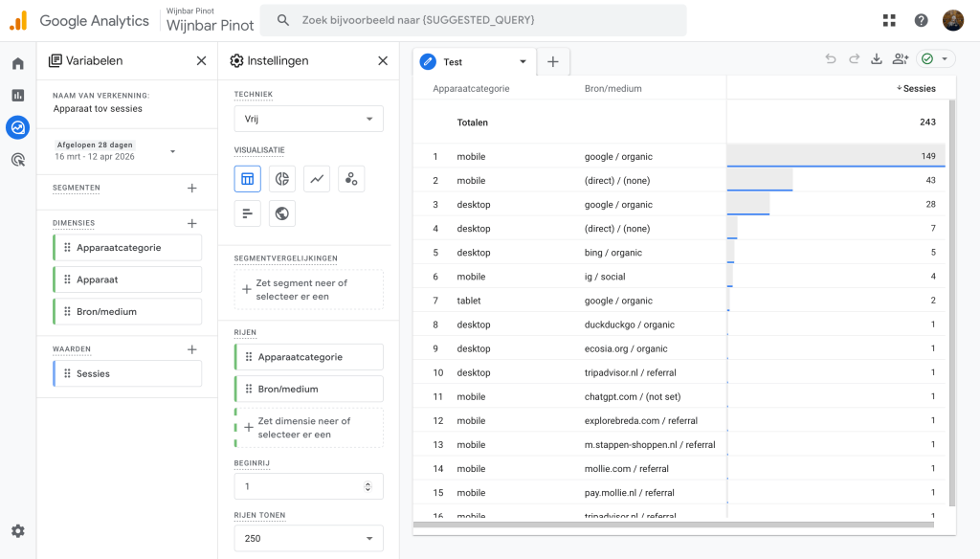Add a new dimension with plus

(x=191, y=223)
